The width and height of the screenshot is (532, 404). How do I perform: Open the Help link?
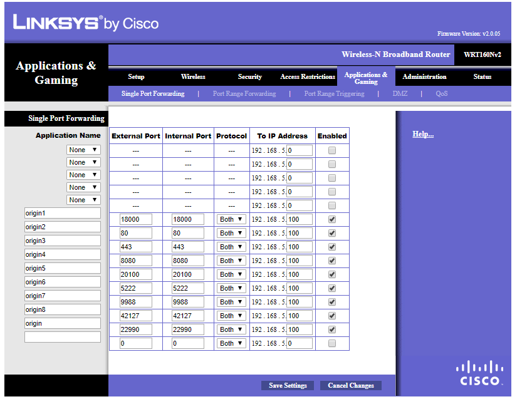click(423, 134)
